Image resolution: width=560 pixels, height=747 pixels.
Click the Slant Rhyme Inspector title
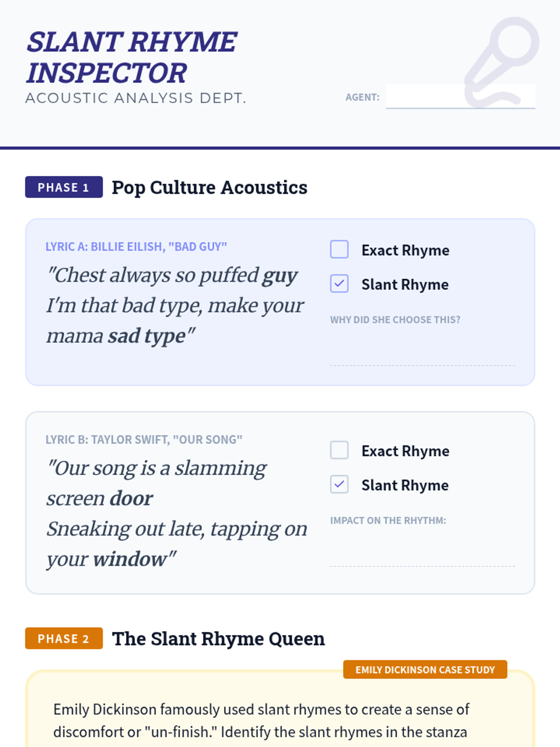click(132, 57)
